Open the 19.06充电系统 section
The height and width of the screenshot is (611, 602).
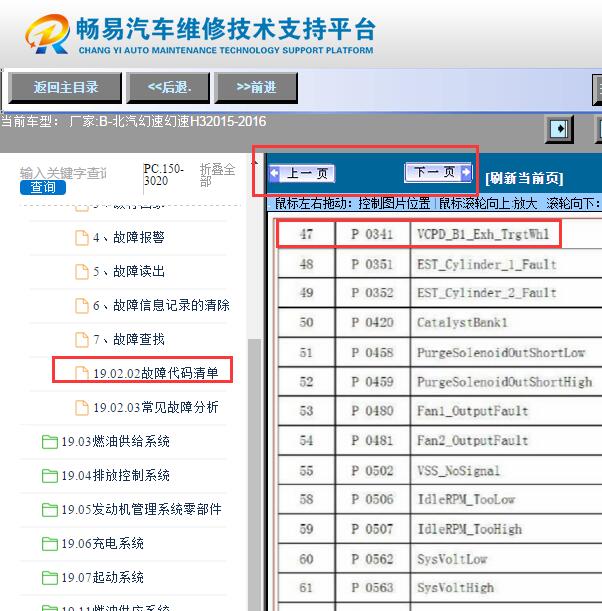102,544
